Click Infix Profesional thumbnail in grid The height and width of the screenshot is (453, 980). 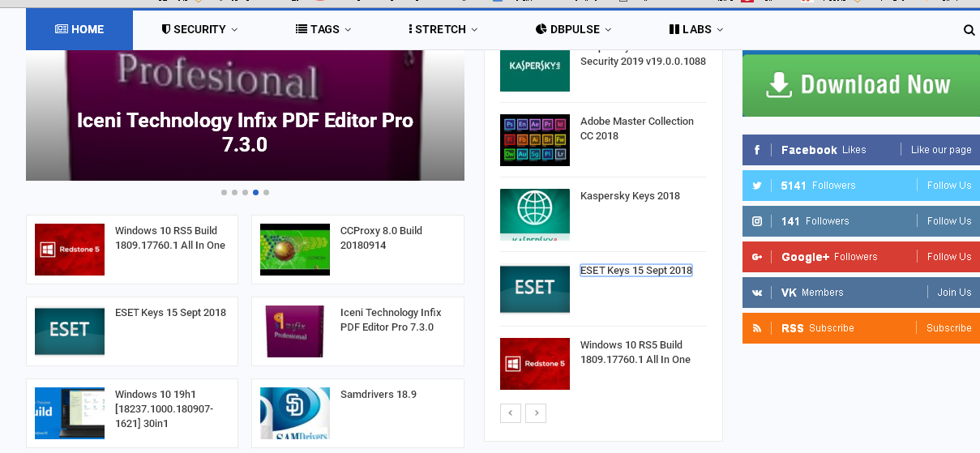[x=295, y=331]
